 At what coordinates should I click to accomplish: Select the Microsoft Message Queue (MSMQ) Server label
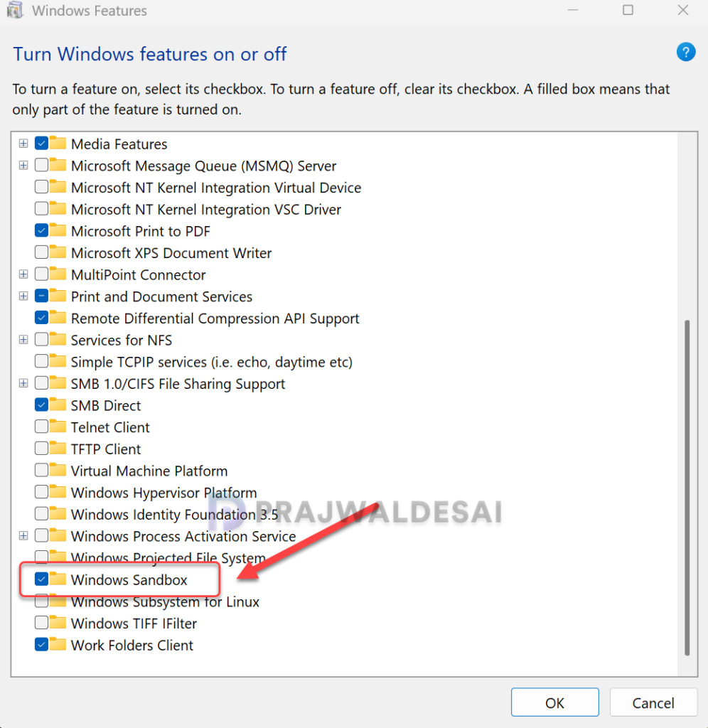click(203, 166)
